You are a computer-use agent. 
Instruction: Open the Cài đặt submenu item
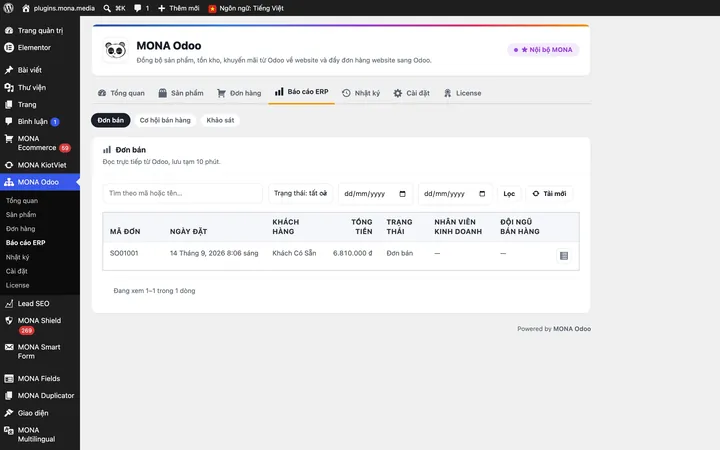[17, 271]
